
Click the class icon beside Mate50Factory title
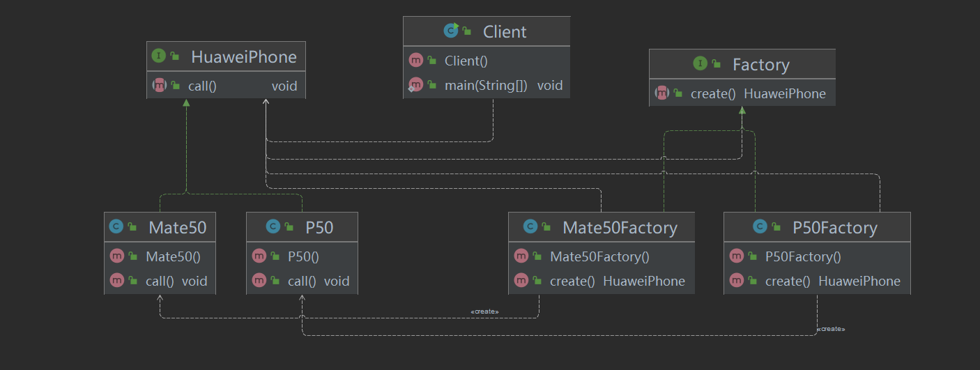pyautogui.click(x=530, y=226)
